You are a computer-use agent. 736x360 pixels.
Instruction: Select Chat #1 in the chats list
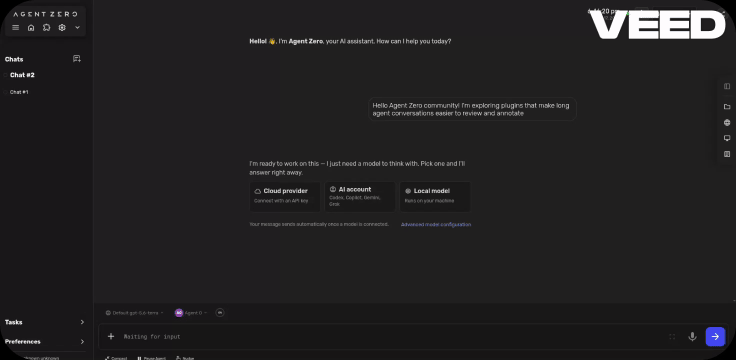tap(19, 92)
